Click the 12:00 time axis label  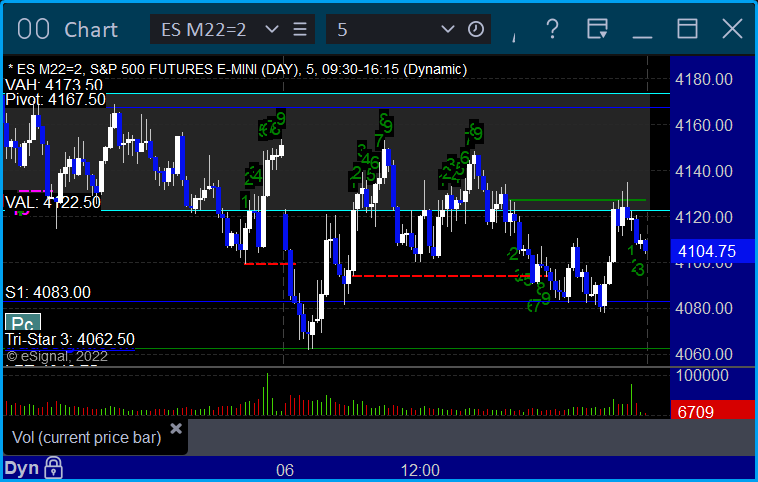pos(420,470)
